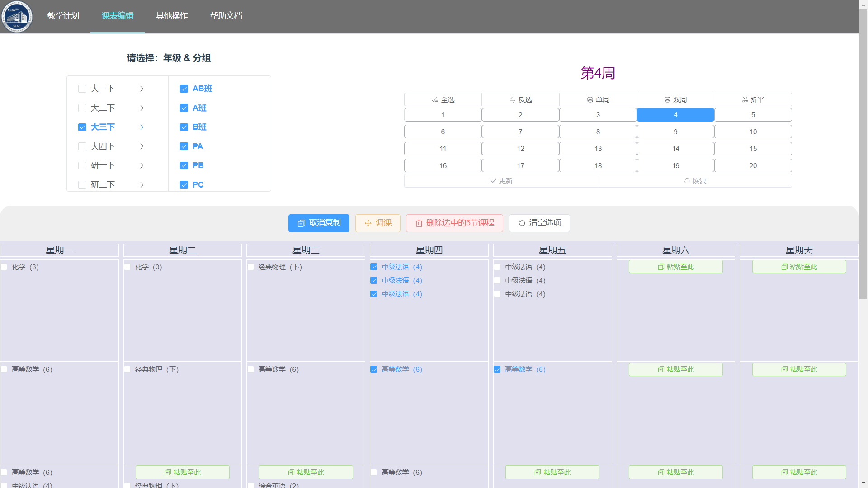Screen dimensions: 868x488
Task: Select week 10 button
Action: click(x=753, y=132)
